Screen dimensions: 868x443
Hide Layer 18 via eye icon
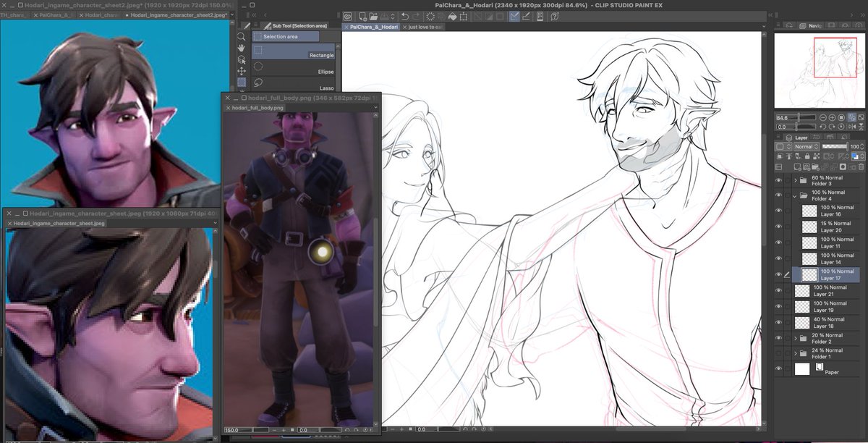[779, 321]
